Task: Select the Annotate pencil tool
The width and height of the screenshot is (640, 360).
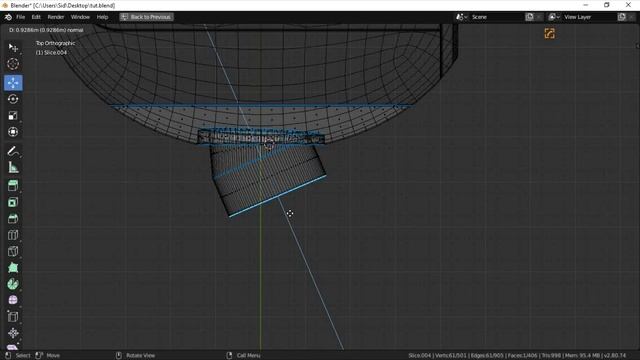Action: click(13, 151)
